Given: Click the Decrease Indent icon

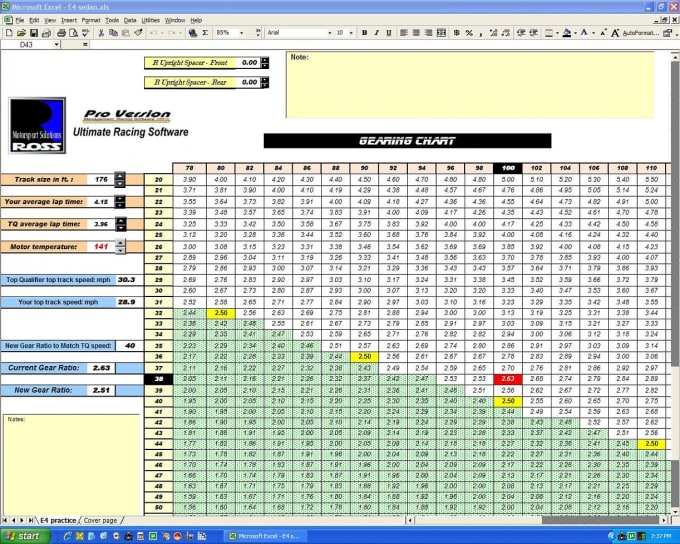Looking at the screenshot, I should pos(521,33).
